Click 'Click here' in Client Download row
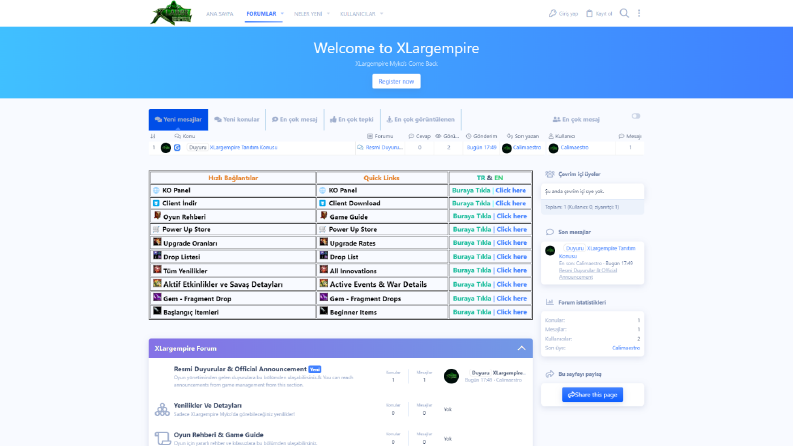 click(x=510, y=203)
